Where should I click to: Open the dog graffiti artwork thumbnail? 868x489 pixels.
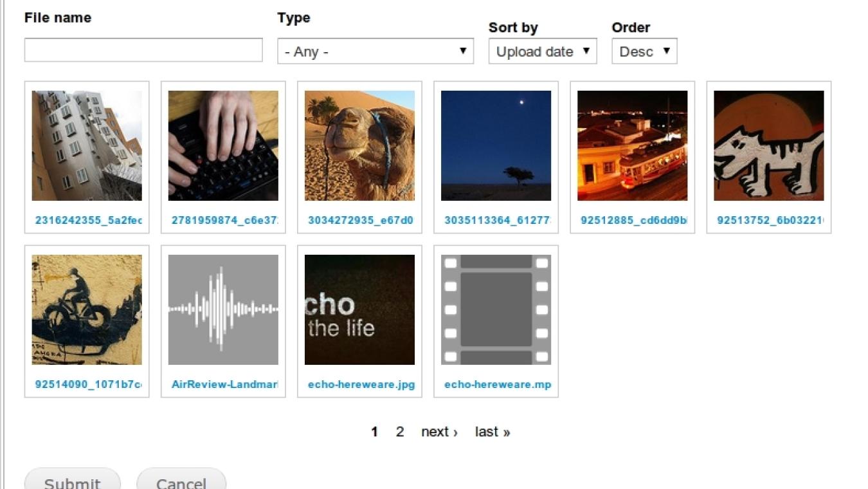pyautogui.click(x=768, y=144)
